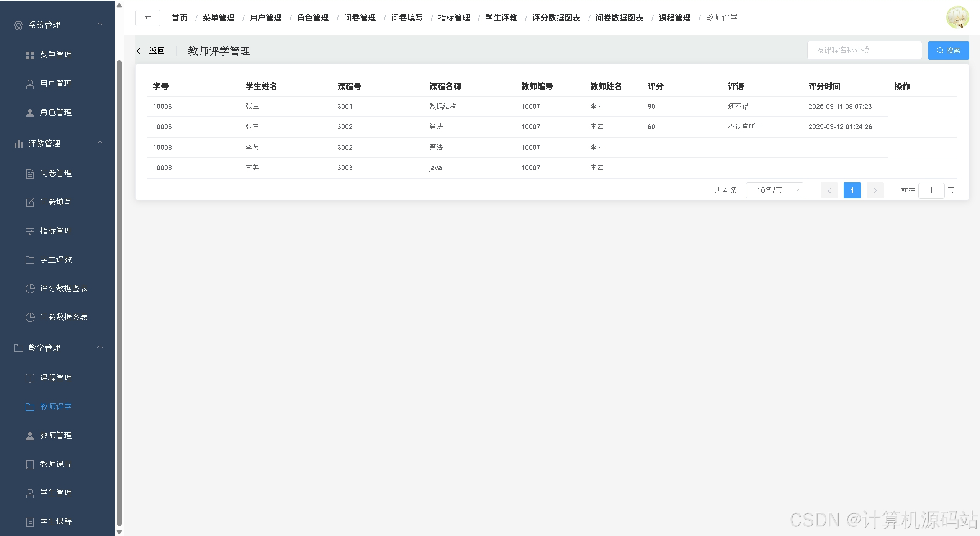Click the 教师评学 folder icon
980x536 pixels.
30,407
